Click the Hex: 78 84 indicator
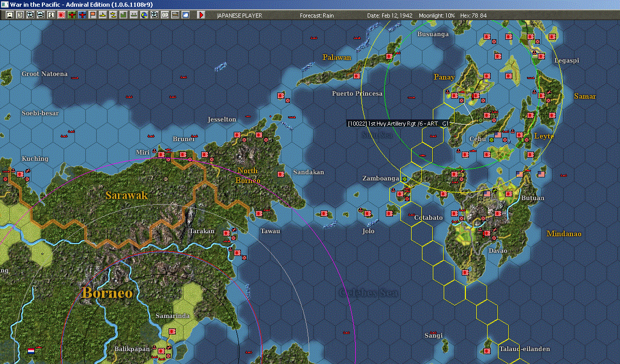The width and height of the screenshot is (620, 364). point(473,16)
